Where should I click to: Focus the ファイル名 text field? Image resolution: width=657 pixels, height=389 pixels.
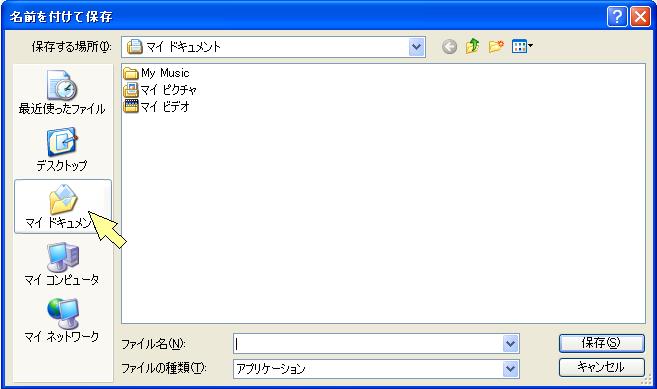point(369,344)
